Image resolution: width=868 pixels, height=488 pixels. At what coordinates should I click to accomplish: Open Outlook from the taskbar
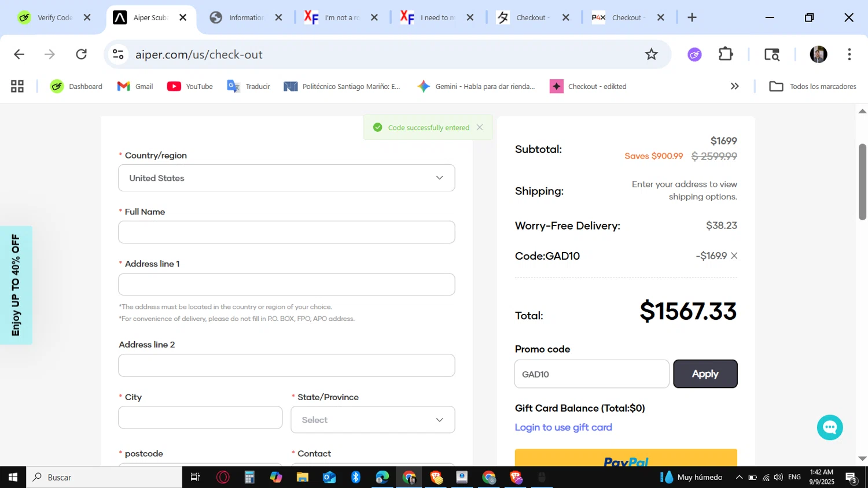[329, 477]
